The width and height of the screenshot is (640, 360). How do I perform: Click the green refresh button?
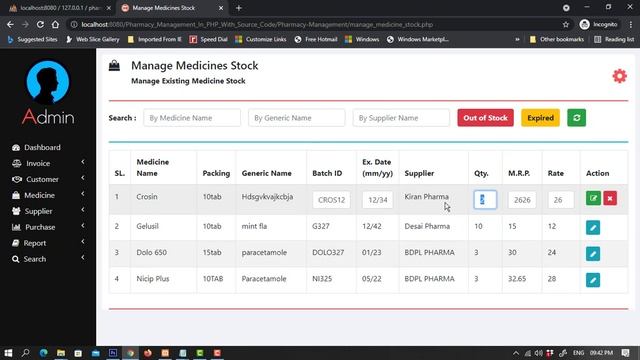576,118
